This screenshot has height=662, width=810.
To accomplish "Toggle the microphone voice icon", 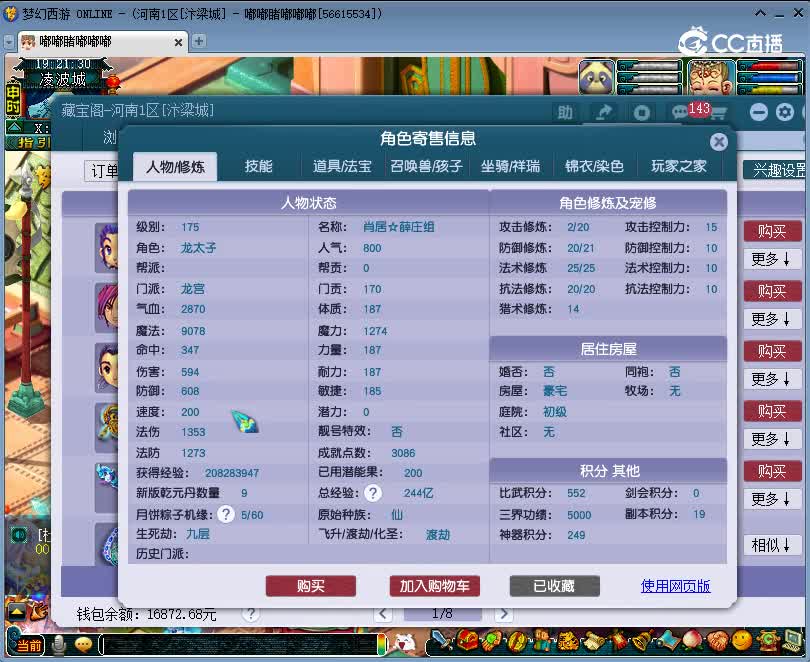I will 60,644.
